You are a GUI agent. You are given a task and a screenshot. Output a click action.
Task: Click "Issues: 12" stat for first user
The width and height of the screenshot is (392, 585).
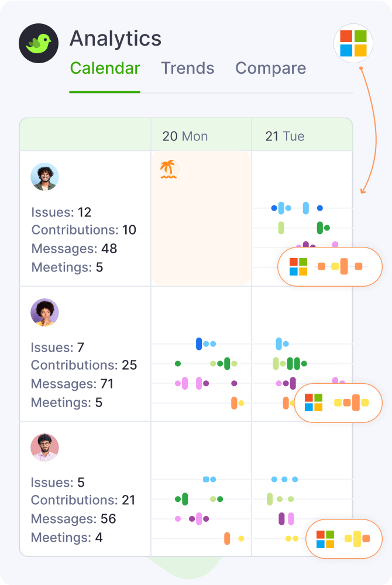(x=61, y=212)
